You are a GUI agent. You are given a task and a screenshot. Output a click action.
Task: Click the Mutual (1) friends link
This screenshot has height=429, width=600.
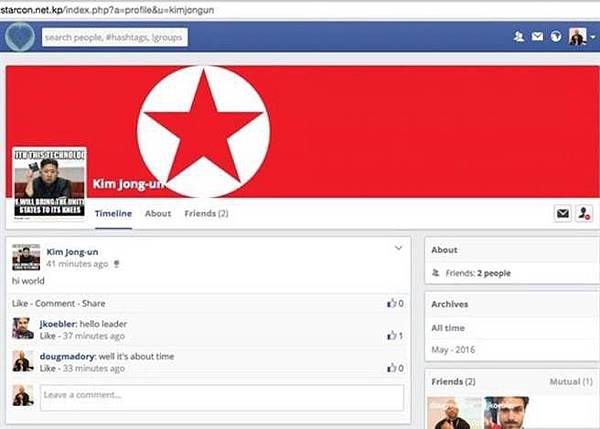(571, 382)
